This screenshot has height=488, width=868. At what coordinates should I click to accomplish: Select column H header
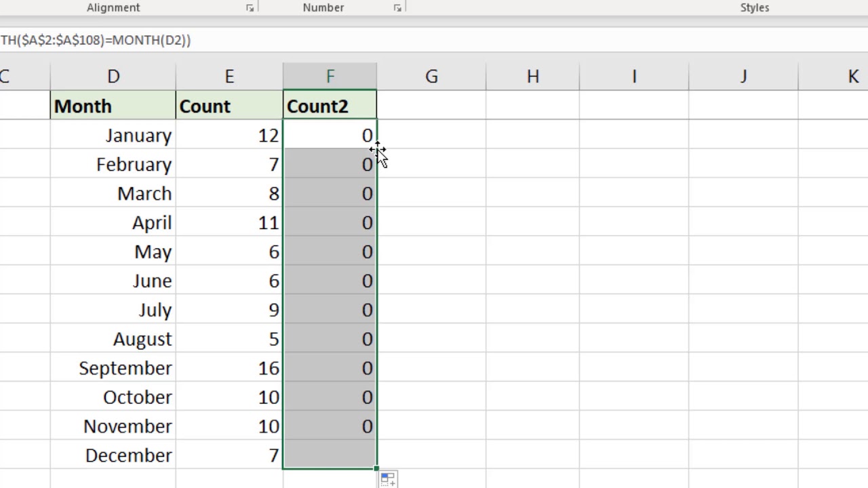click(x=532, y=77)
